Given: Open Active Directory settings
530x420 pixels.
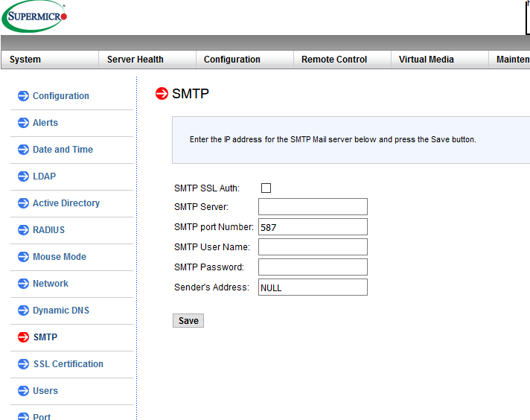Looking at the screenshot, I should 66,203.
